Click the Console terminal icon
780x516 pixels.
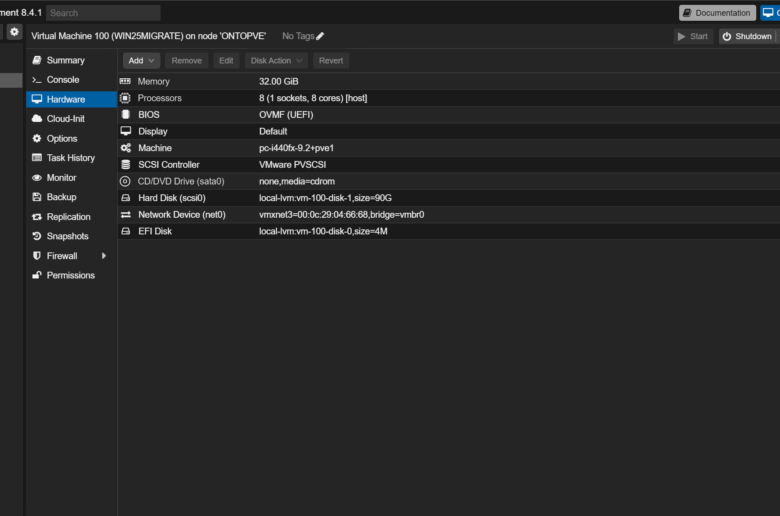point(37,80)
